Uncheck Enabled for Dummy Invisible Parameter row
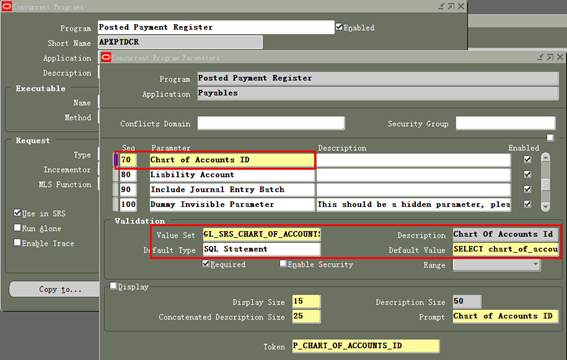 coord(527,204)
